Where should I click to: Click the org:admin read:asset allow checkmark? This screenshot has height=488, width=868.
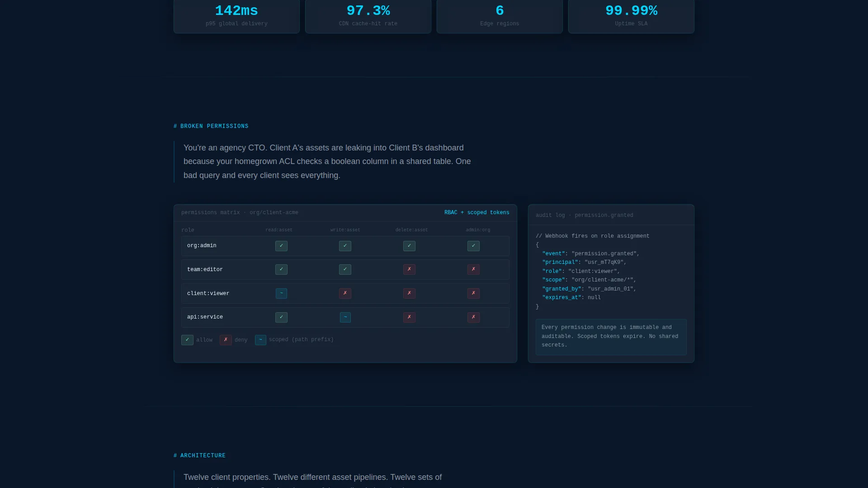click(x=281, y=246)
